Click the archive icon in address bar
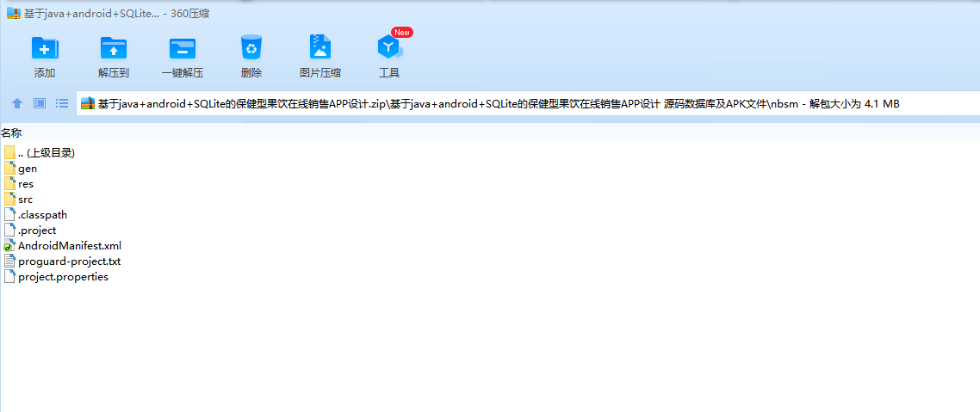This screenshot has height=412, width=980. (x=88, y=103)
